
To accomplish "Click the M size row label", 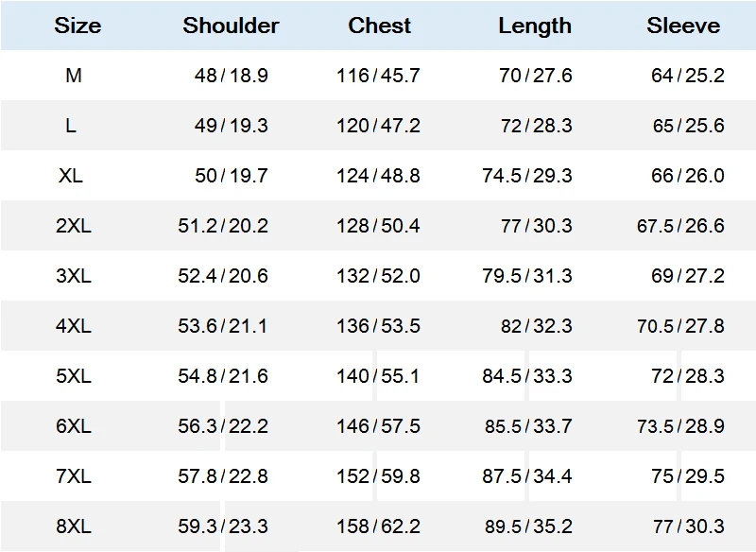I will click(74, 76).
